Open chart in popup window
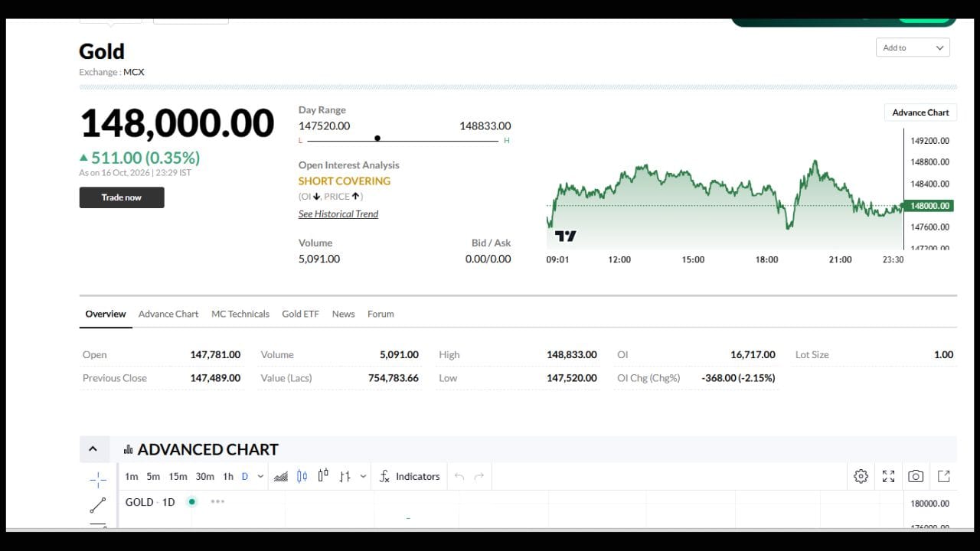 pyautogui.click(x=944, y=476)
